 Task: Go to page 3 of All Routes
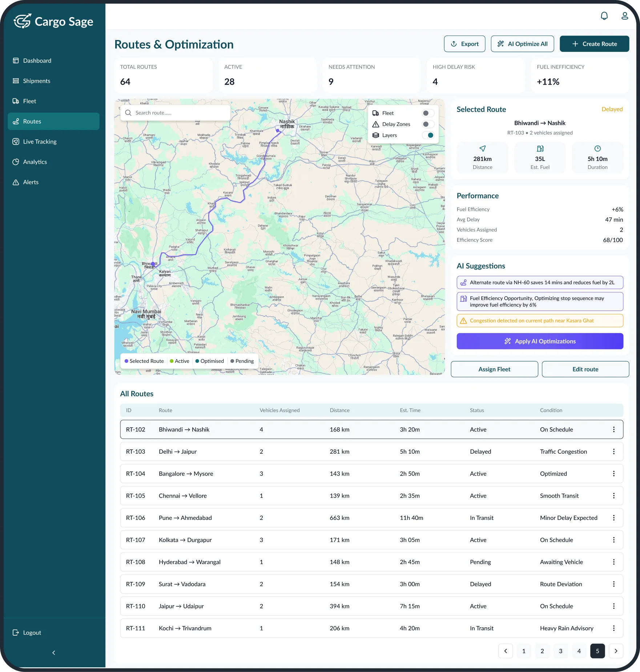pos(560,651)
